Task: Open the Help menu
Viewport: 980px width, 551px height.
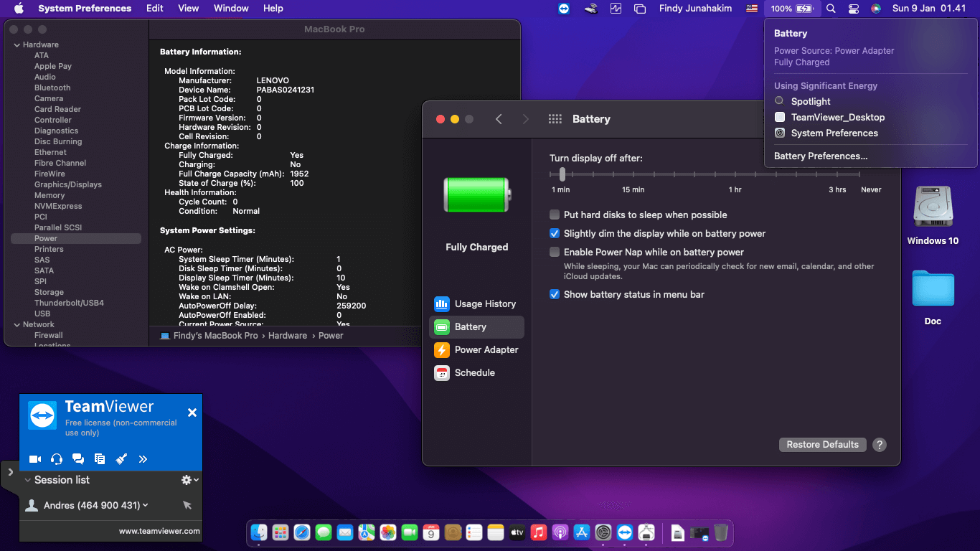Action: [273, 9]
